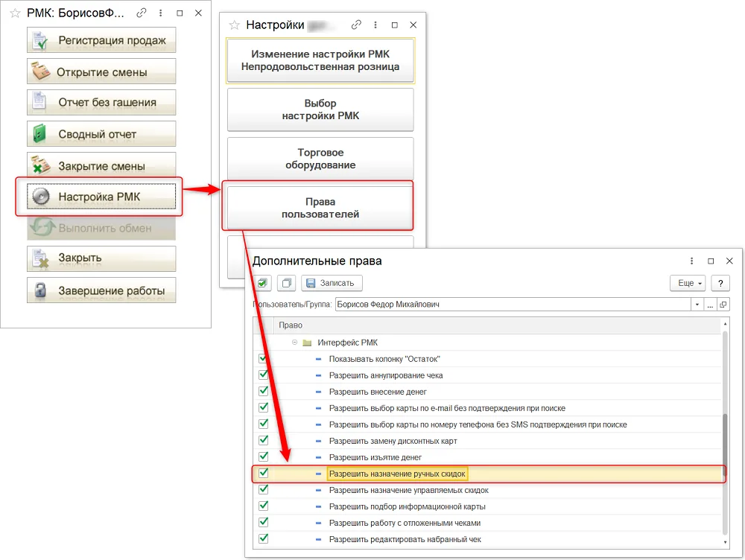
Task: Click the link icon in Настройки title bar
Action: click(x=356, y=25)
